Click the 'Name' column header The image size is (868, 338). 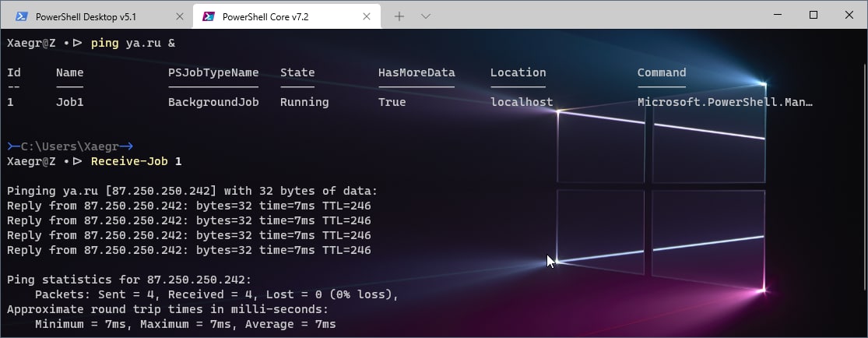click(70, 72)
